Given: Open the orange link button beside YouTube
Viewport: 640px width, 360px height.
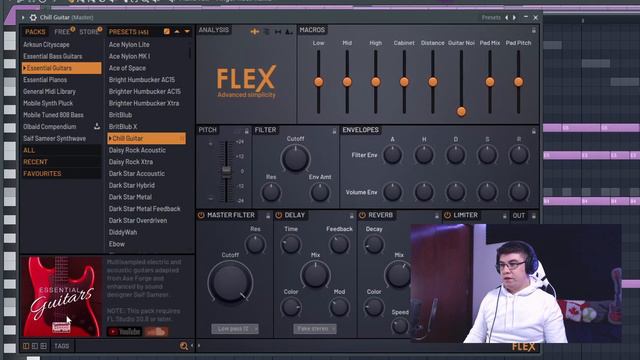Looking at the screenshot, I should tap(156, 332).
